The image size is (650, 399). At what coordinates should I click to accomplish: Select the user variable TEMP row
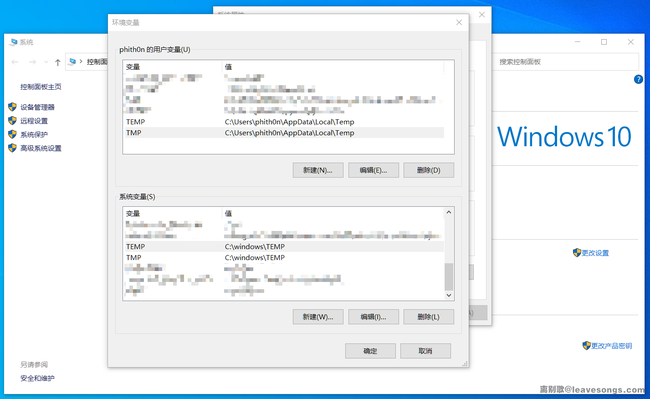(x=284, y=122)
